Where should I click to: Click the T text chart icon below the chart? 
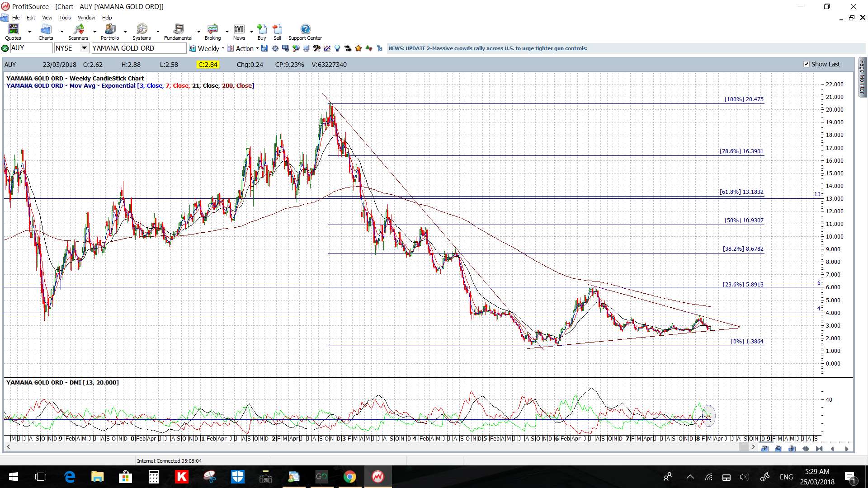(764, 449)
